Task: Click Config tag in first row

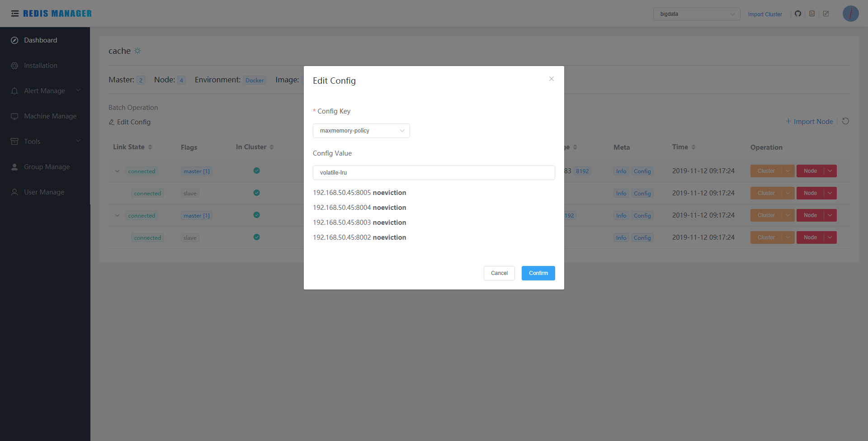Action: pyautogui.click(x=642, y=171)
